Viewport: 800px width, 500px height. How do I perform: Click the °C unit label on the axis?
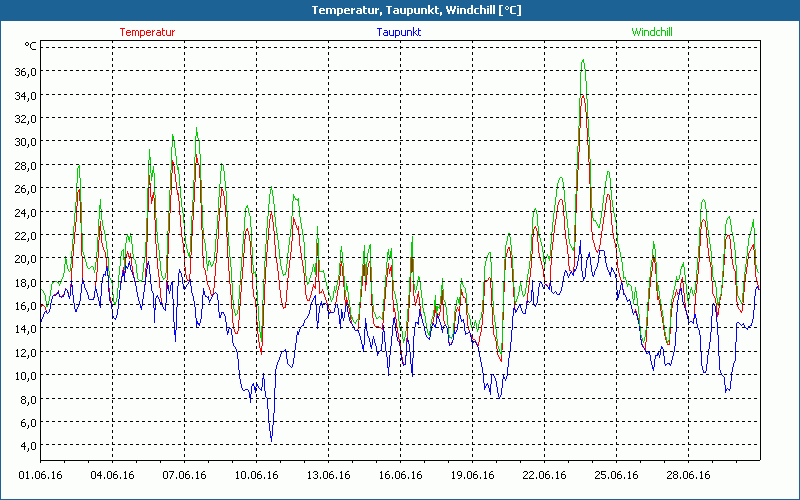[31, 46]
